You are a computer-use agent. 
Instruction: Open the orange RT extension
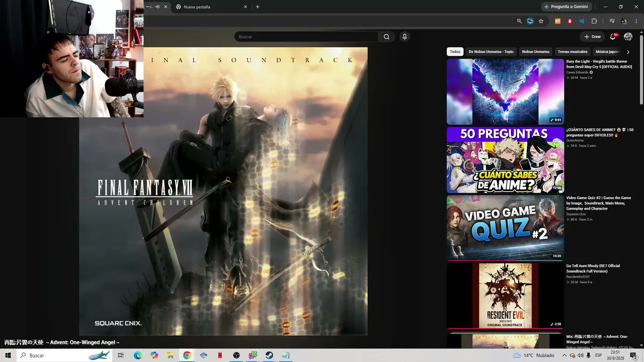558,21
